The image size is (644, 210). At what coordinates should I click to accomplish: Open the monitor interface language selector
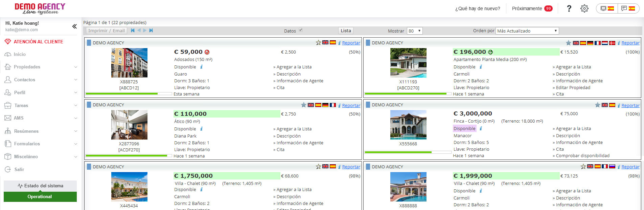(x=607, y=8)
